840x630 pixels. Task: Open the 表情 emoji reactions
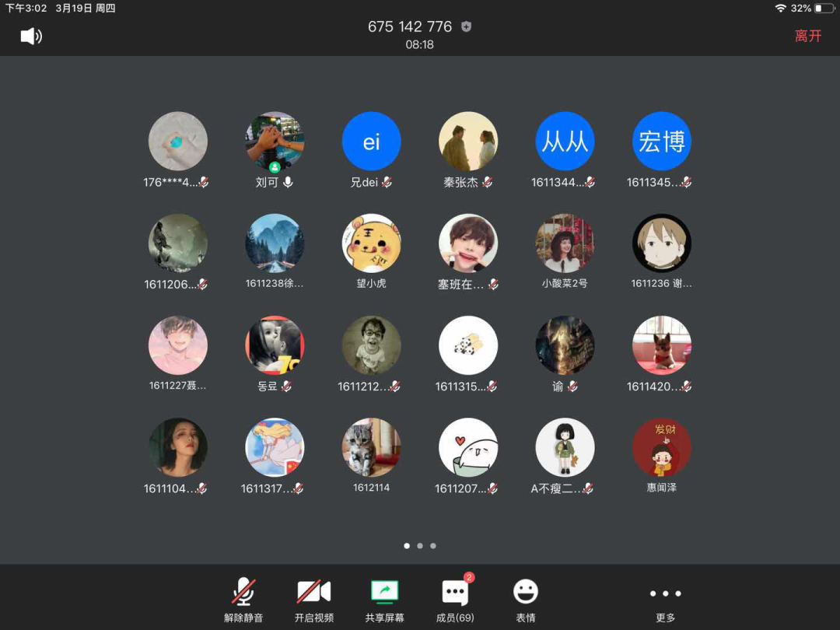526,600
